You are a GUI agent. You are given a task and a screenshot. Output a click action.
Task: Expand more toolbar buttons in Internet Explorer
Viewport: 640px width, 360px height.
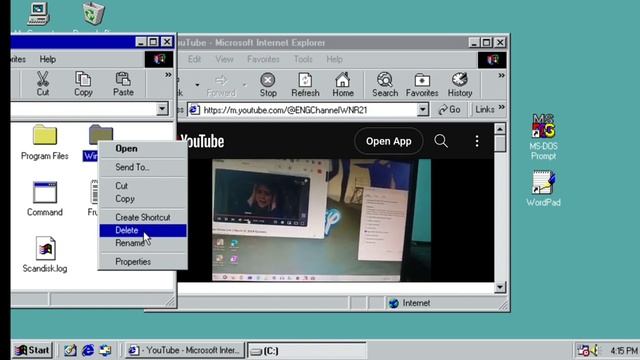[x=501, y=76]
